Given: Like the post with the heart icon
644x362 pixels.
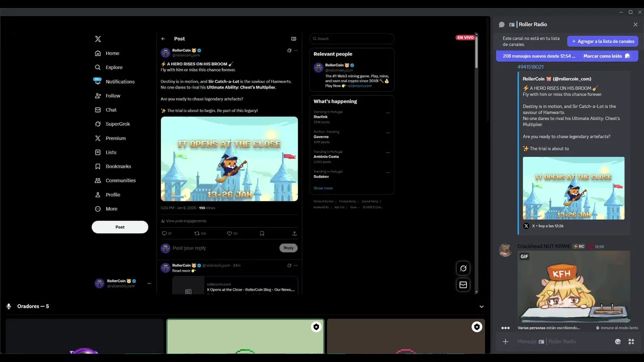Looking at the screenshot, I should (229, 233).
